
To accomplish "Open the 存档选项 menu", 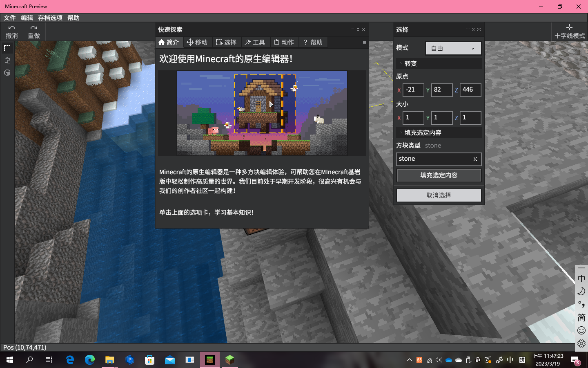I will pos(50,18).
